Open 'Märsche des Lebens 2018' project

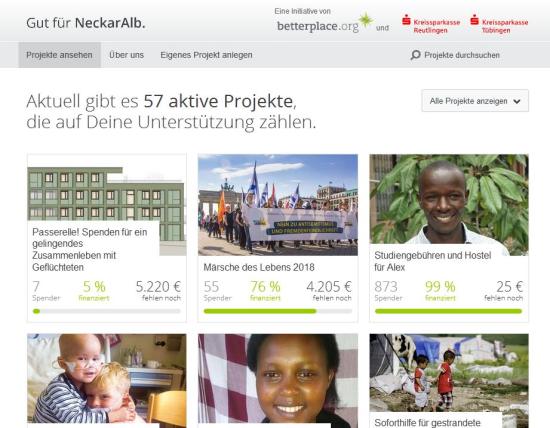[x=259, y=267]
